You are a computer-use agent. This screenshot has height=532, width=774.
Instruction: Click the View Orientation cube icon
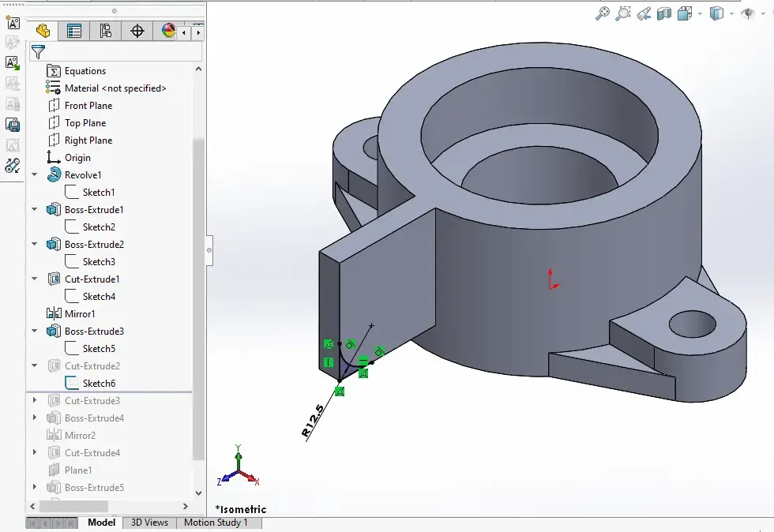pyautogui.click(x=685, y=13)
